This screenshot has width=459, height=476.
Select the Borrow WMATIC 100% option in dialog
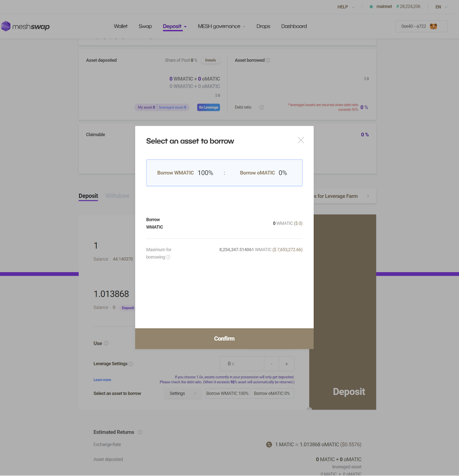[x=185, y=173]
